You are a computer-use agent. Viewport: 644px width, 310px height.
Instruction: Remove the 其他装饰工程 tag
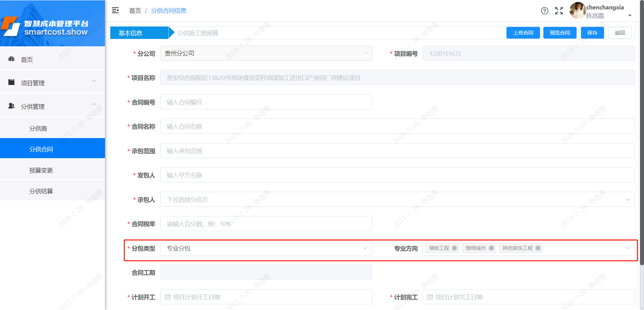pos(538,248)
